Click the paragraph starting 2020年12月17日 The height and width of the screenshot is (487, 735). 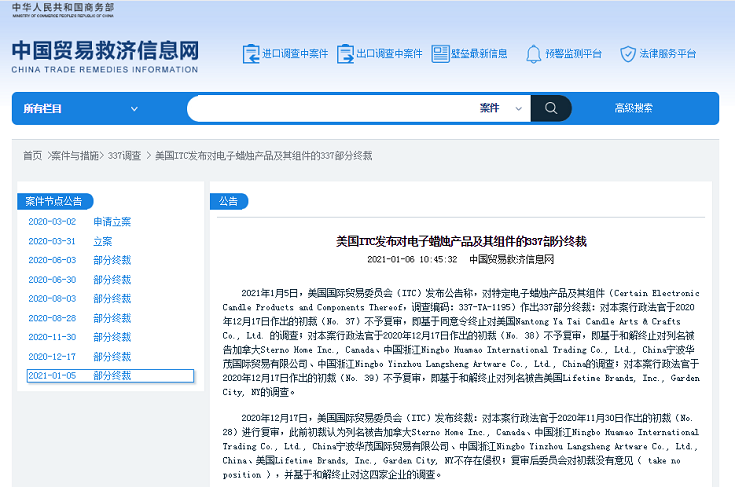[461, 446]
